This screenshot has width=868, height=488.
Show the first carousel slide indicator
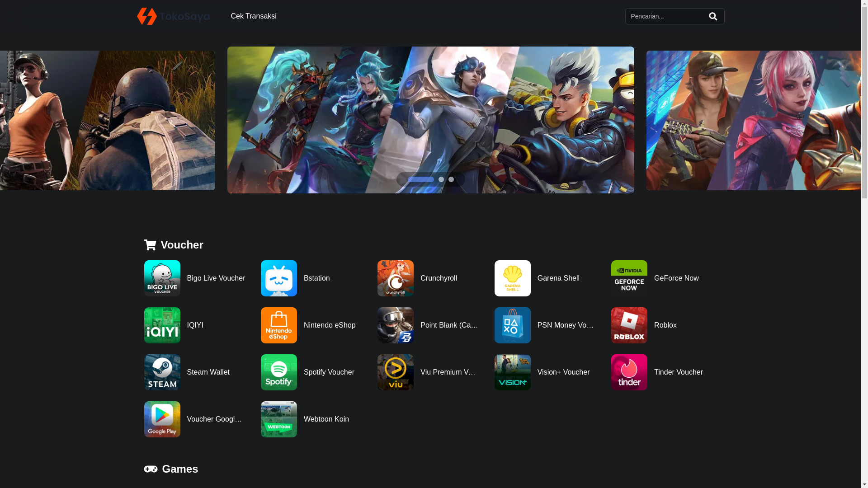coord(421,179)
